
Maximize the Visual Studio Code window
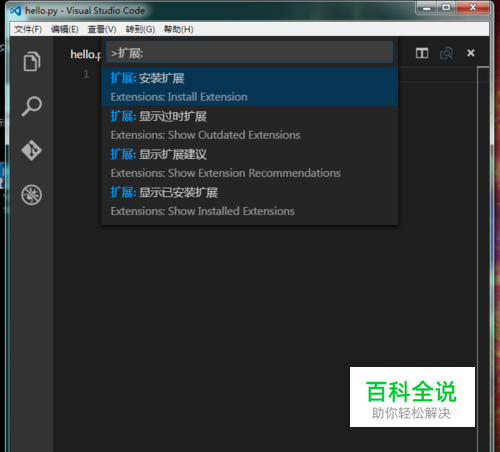coord(446,7)
